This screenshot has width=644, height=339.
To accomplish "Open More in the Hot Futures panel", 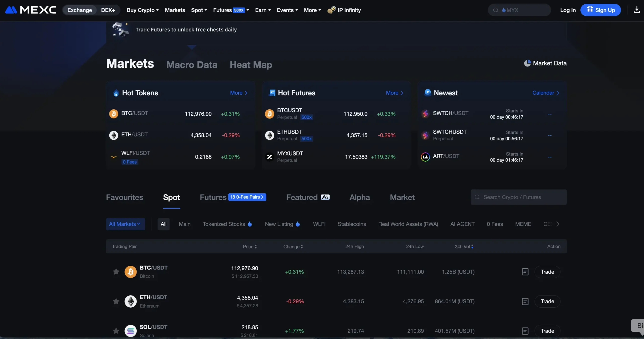I will 394,93.
